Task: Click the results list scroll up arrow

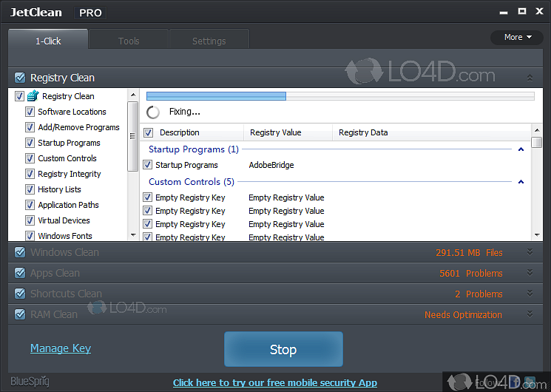Action: pos(537,130)
